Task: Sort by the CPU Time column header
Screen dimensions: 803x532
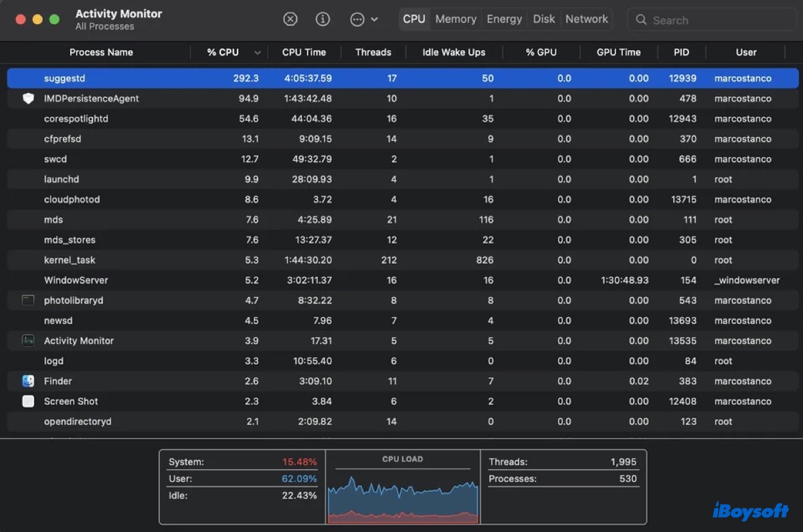Action: [x=304, y=52]
